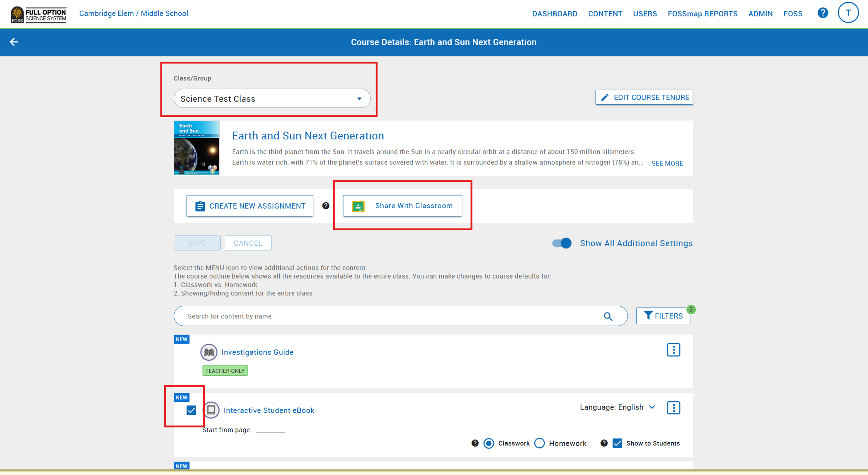Click the search magnifier icon in content search

tap(608, 316)
